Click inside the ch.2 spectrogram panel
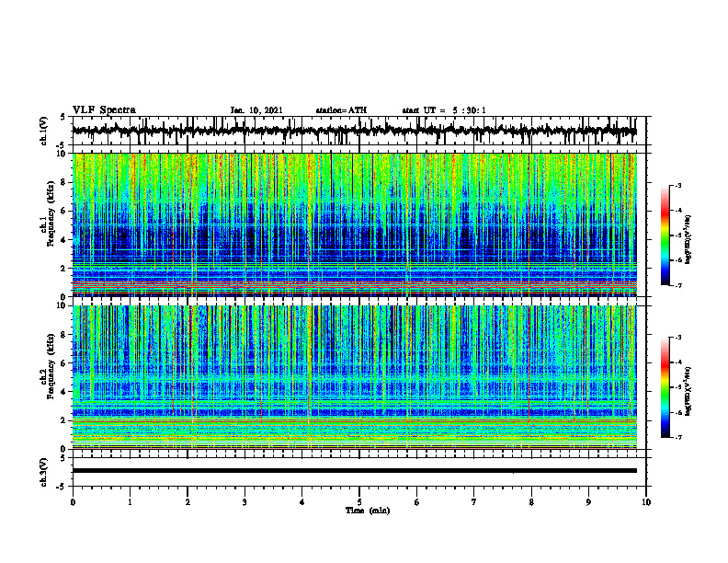Image resolution: width=728 pixels, height=563 pixels. [x=354, y=377]
